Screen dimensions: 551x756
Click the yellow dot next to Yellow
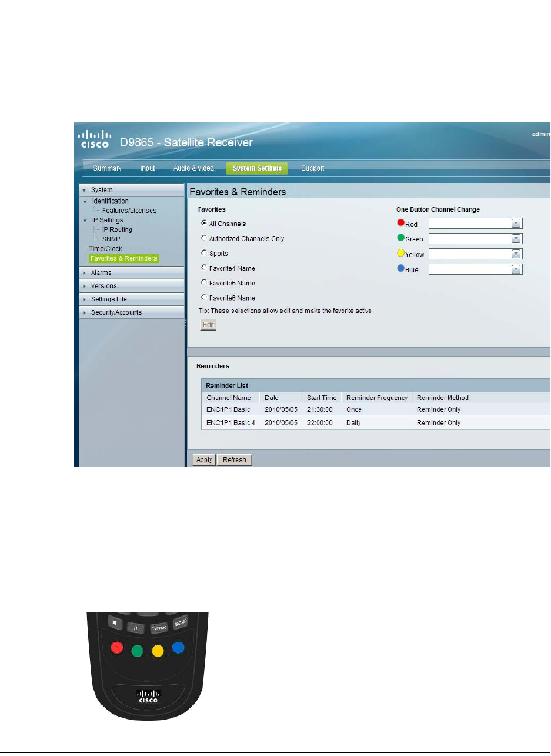[x=401, y=253]
